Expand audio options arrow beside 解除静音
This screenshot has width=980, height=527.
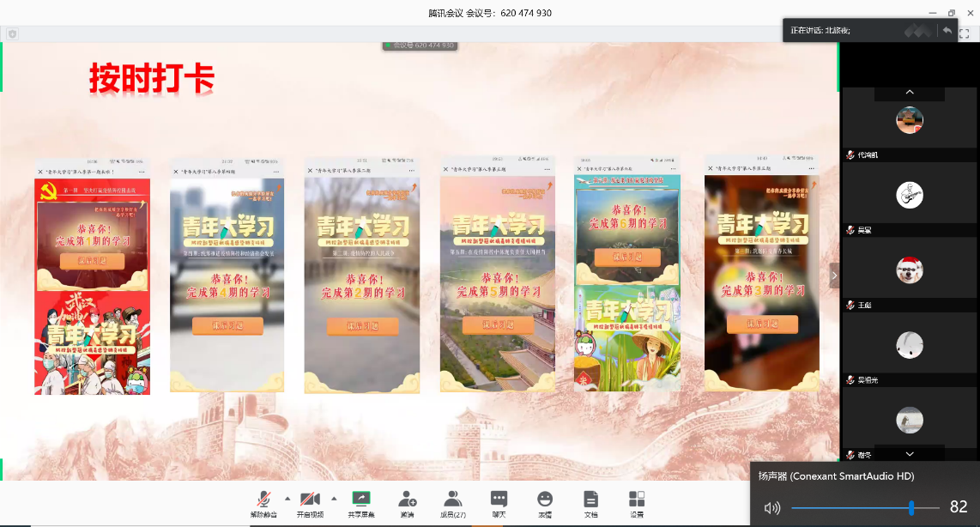tap(287, 498)
